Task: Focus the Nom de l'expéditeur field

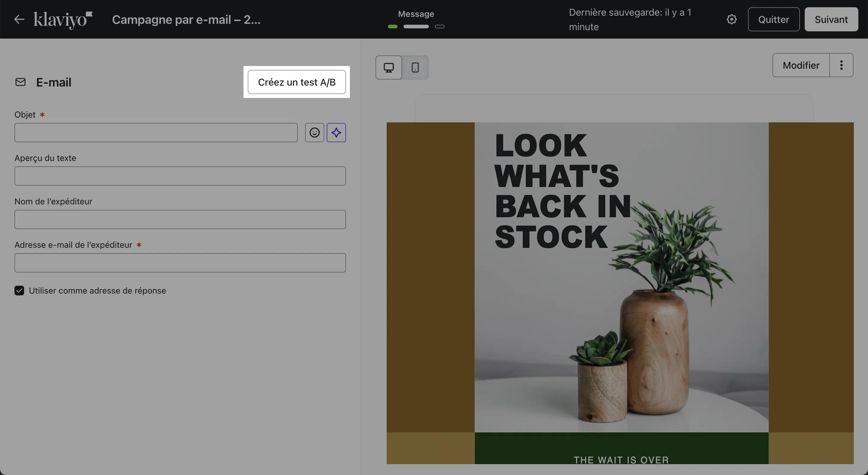Action: (180, 219)
